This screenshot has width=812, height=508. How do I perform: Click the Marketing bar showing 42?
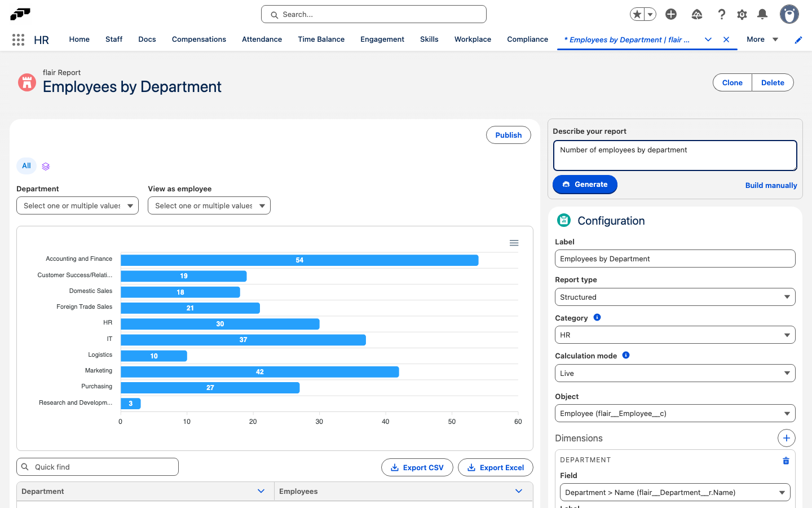260,372
